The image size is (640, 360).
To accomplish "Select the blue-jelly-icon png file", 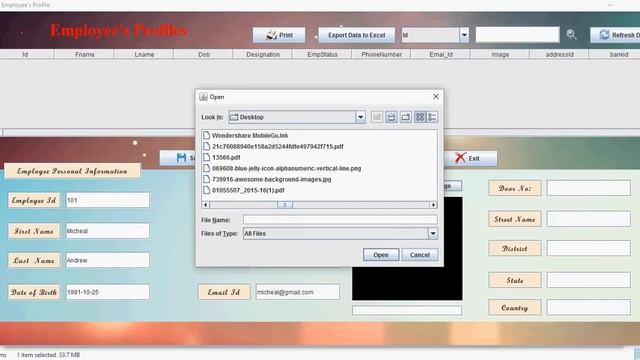I will click(282, 168).
